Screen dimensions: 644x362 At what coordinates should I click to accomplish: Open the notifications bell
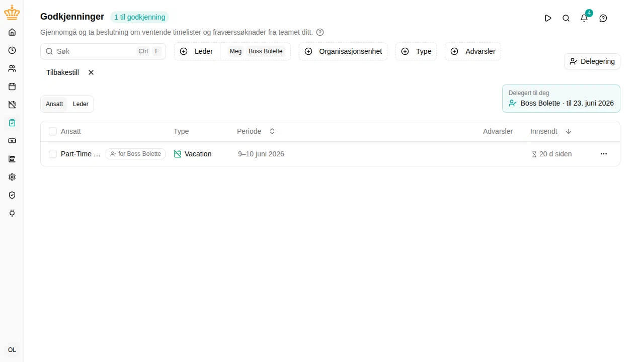click(x=584, y=18)
